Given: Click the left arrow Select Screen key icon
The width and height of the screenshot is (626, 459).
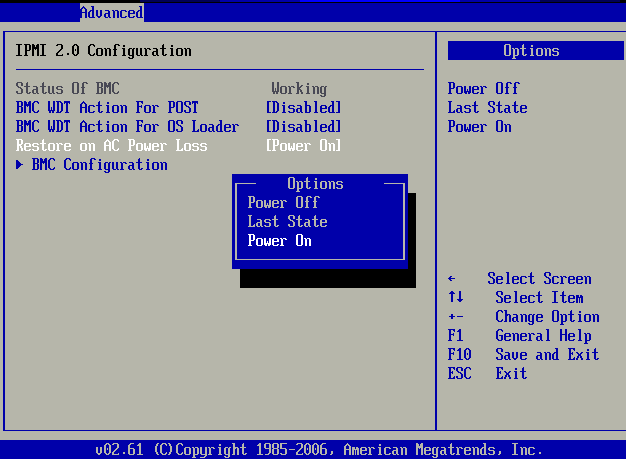Looking at the screenshot, I should [452, 279].
